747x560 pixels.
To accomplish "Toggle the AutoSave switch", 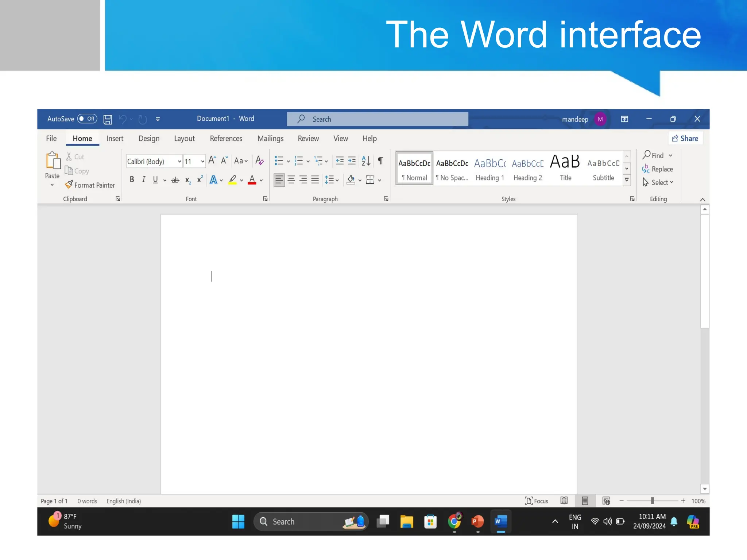I will click(x=87, y=119).
